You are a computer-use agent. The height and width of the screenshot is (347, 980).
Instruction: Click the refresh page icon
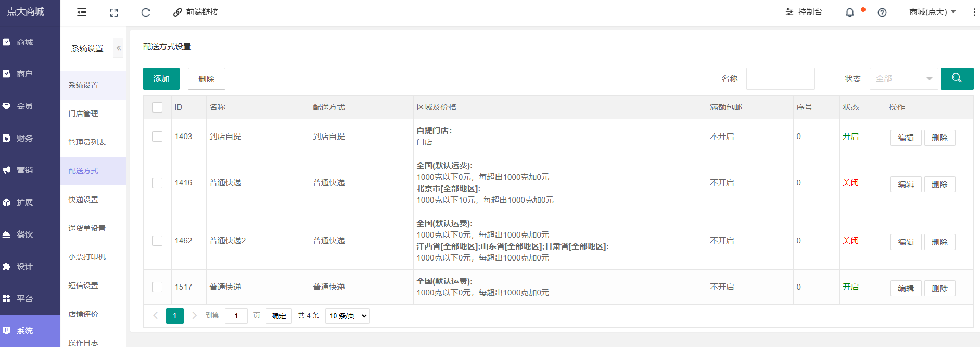coord(146,13)
